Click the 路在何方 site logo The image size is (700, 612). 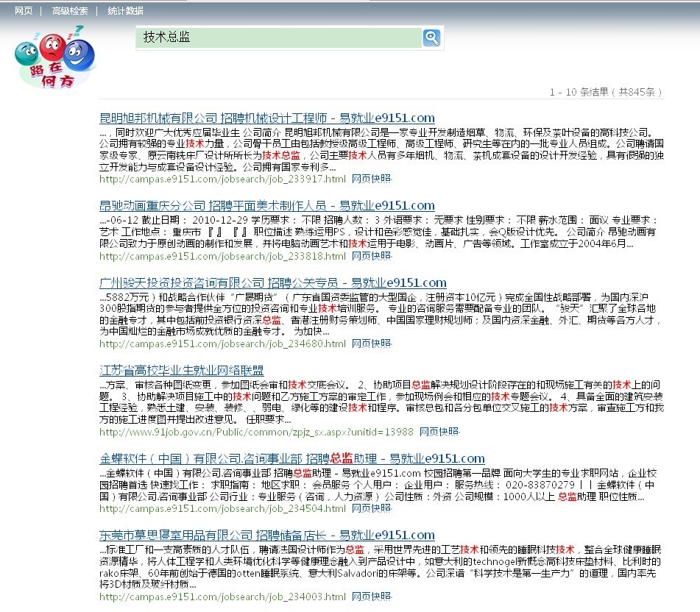[55, 57]
